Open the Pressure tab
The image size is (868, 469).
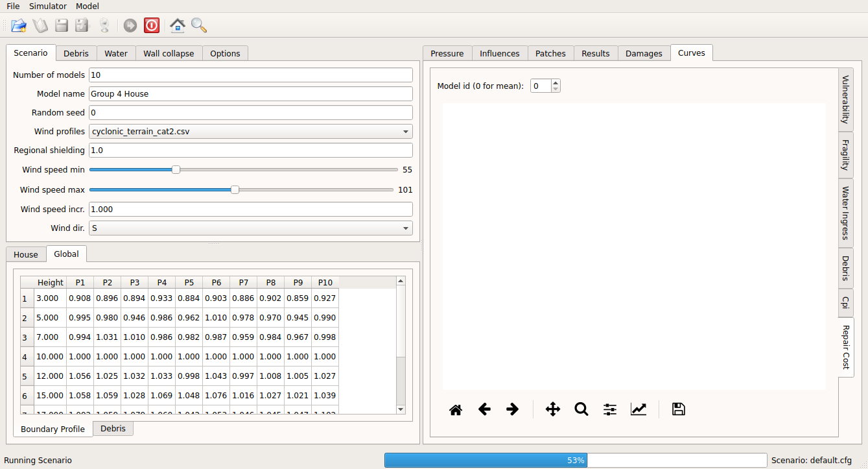tap(447, 53)
